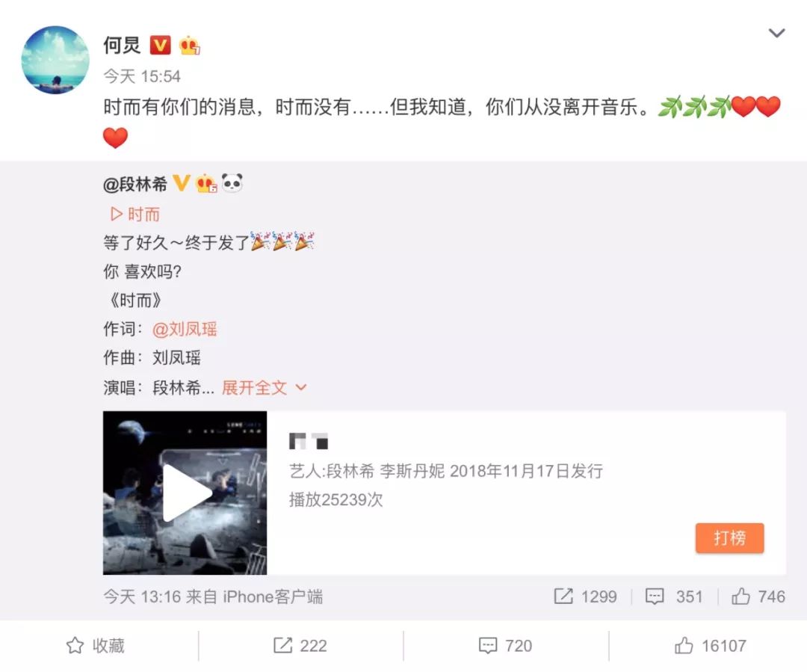Click the gold V badge beside 段林希
807x672 pixels.
click(181, 183)
